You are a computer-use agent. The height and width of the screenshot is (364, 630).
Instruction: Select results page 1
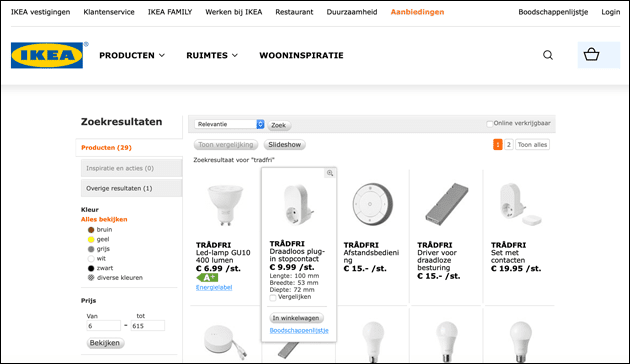click(498, 145)
